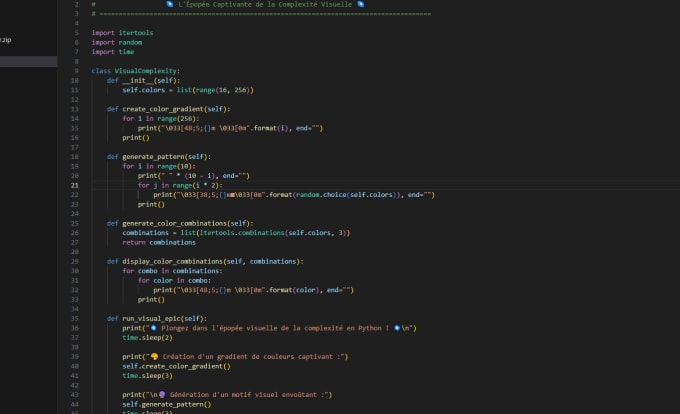Click the 'Plongez dans l'épopée visuelle' print line

pyautogui.click(x=269, y=328)
